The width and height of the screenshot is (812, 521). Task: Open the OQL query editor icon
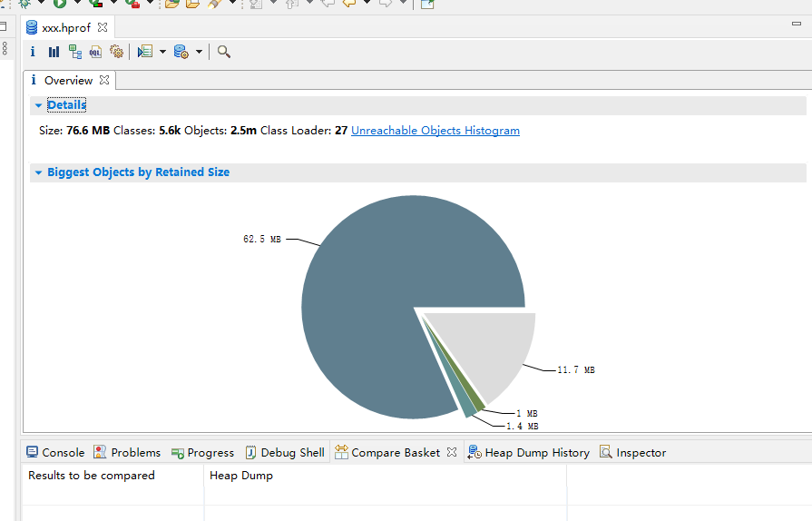click(x=95, y=52)
